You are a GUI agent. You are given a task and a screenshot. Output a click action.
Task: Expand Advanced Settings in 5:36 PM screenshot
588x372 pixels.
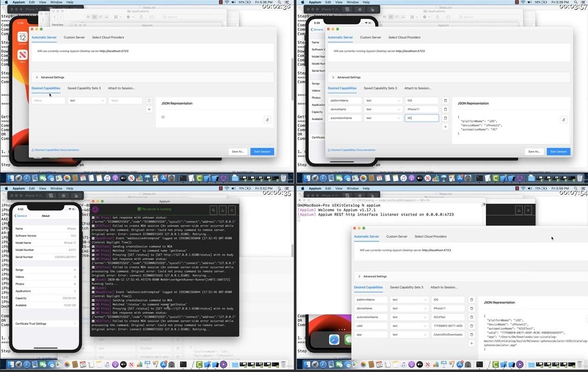tap(153, 77)
